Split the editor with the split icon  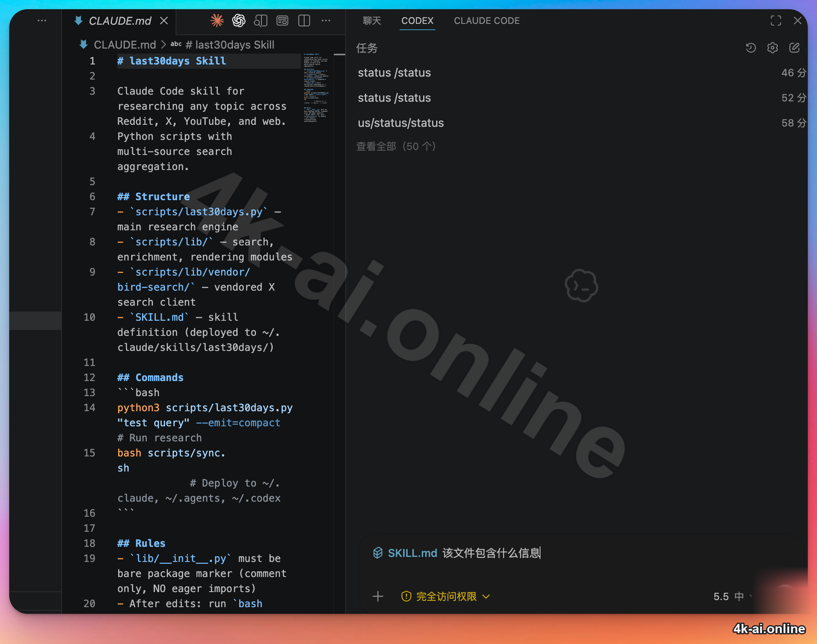tap(304, 21)
